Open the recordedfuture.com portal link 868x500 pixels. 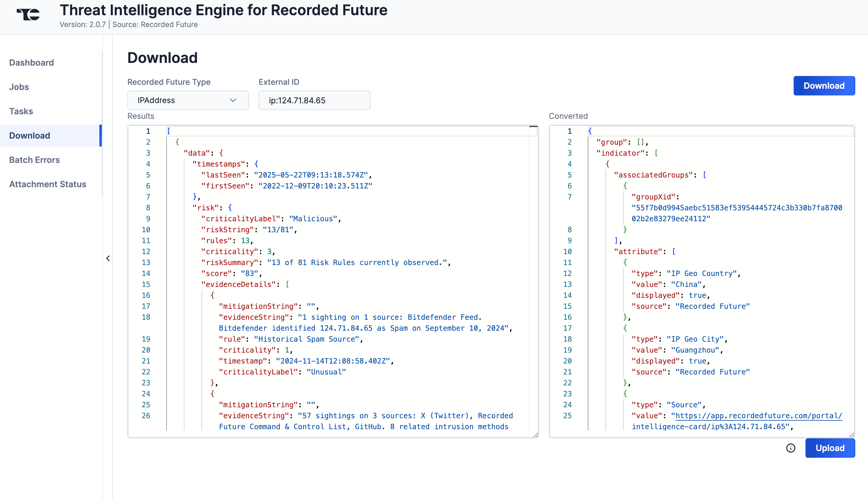(x=759, y=416)
